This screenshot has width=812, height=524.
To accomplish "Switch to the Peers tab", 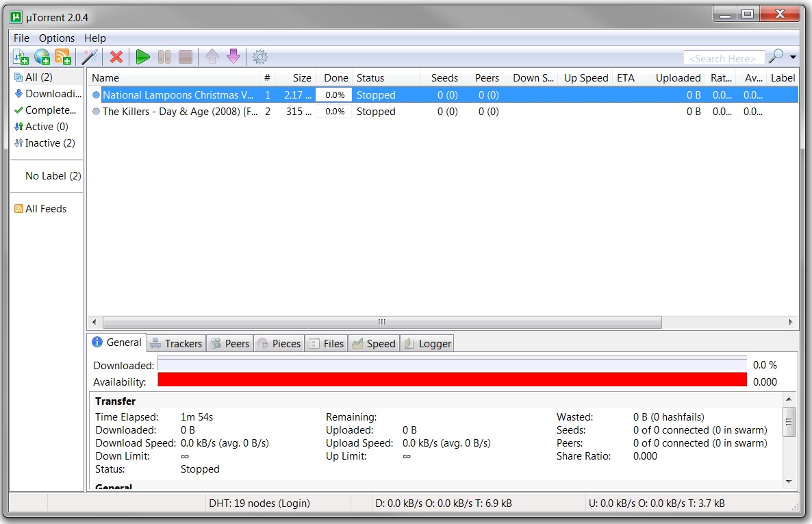I will [230, 343].
